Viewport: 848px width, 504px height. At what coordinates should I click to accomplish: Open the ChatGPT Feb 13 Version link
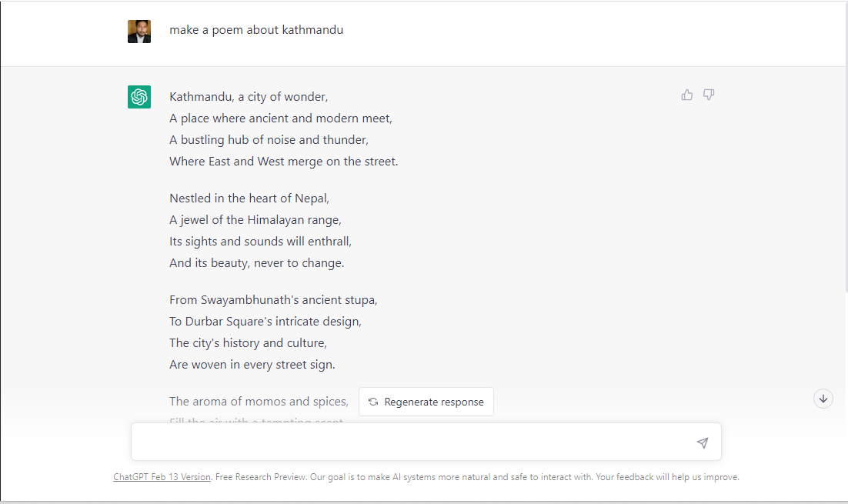pyautogui.click(x=162, y=477)
